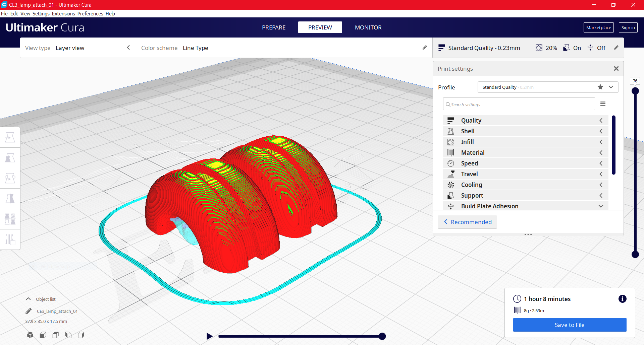
Task: Open the Extensions menu
Action: (x=63, y=14)
